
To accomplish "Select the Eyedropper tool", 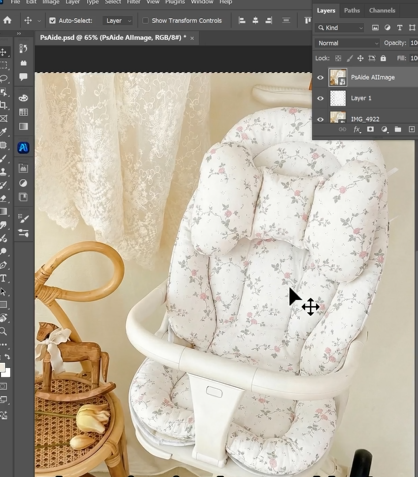I will click(x=3, y=132).
